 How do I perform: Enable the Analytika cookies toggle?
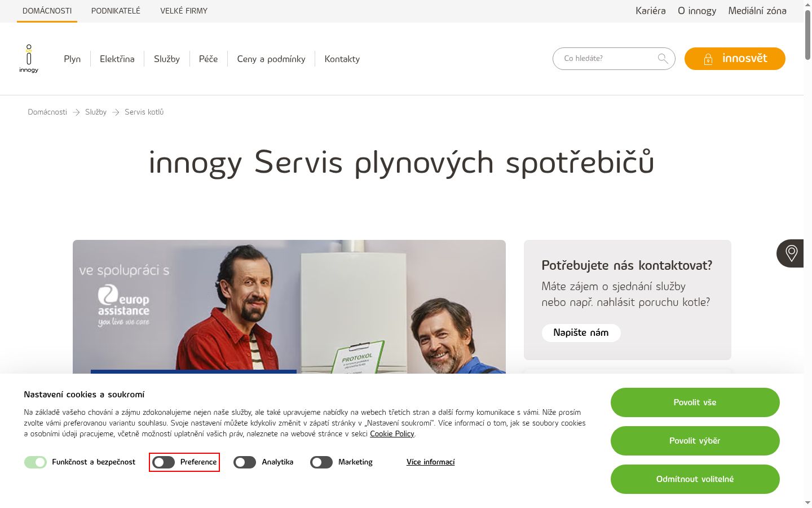coord(245,462)
